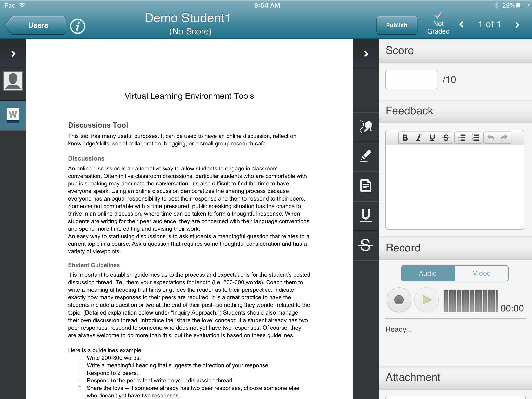Select the freehand drawing annotation tool

pos(366,127)
